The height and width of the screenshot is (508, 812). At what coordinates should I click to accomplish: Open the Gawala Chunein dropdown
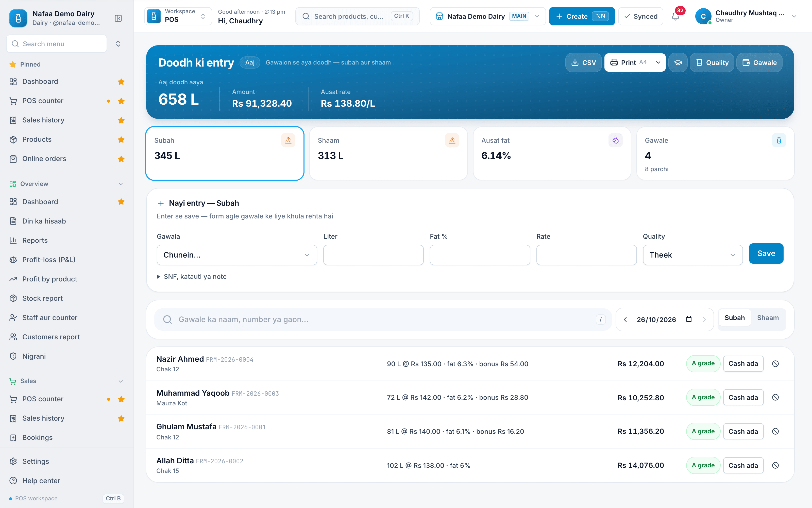tap(236, 255)
